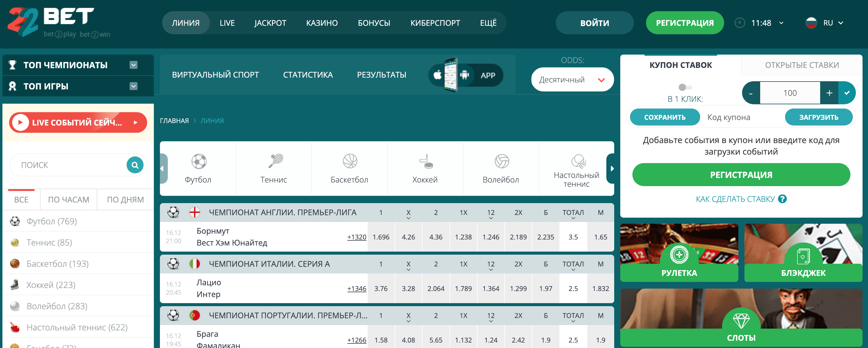The image size is (868, 348).
Task: Open the Как сделать ставку link
Action: pos(735,199)
